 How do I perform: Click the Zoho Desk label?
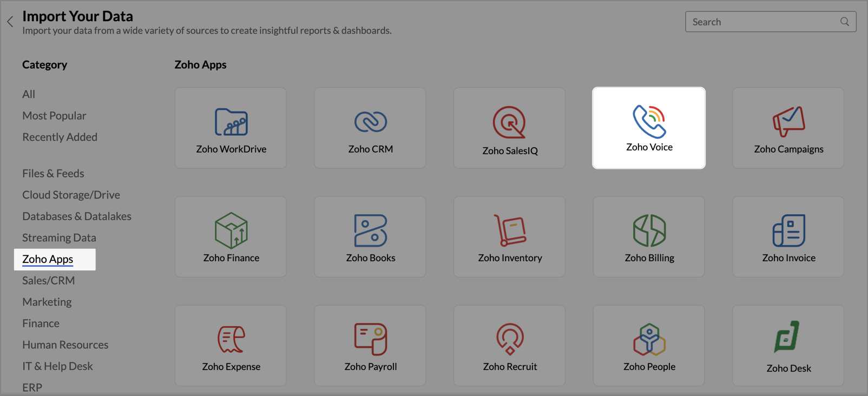[788, 368]
